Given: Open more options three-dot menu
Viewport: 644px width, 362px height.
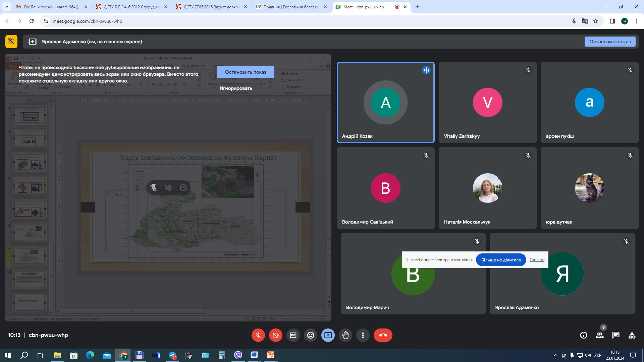Looking at the screenshot, I should [x=363, y=335].
